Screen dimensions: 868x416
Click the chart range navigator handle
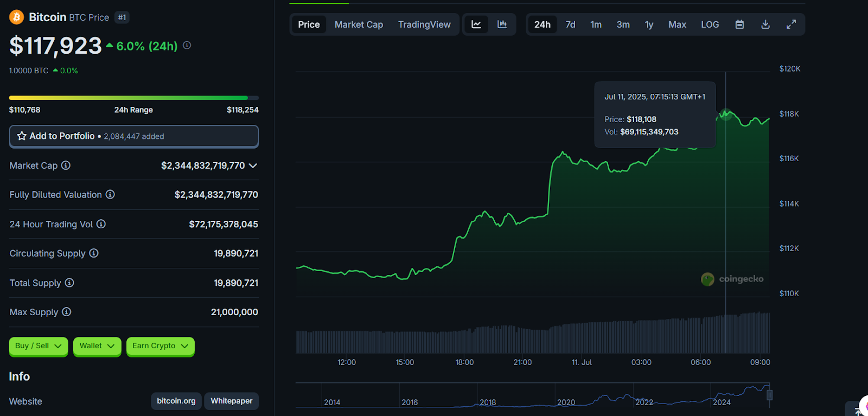(x=769, y=395)
